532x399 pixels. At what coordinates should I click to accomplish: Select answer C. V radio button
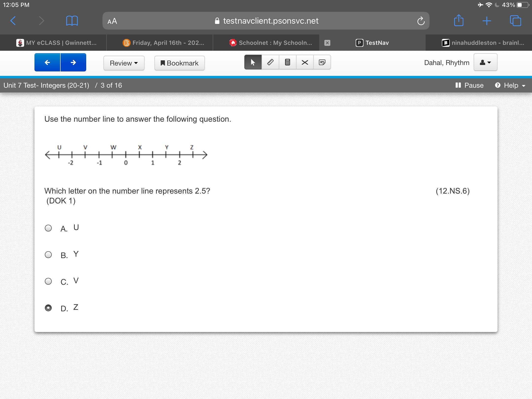48,281
